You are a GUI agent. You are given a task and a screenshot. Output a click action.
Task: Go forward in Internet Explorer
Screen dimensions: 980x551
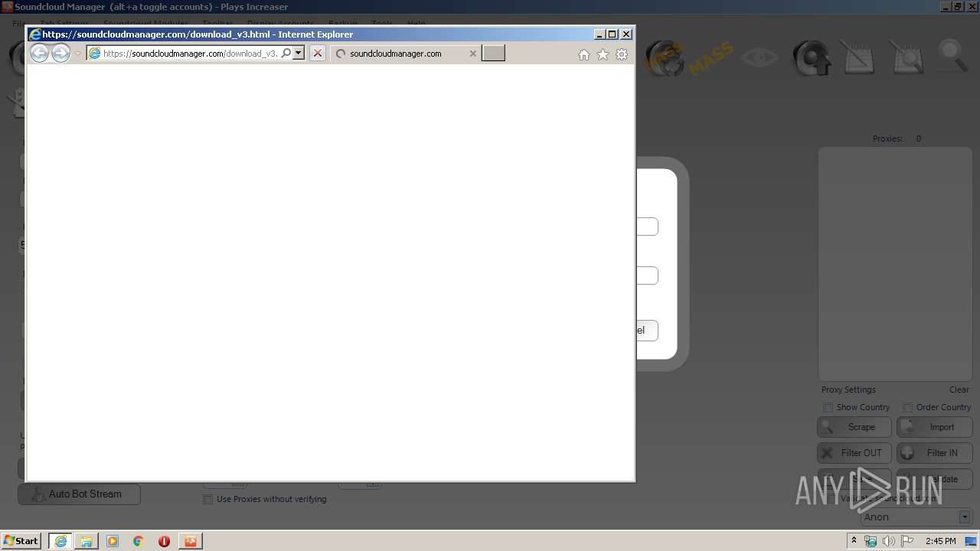60,53
